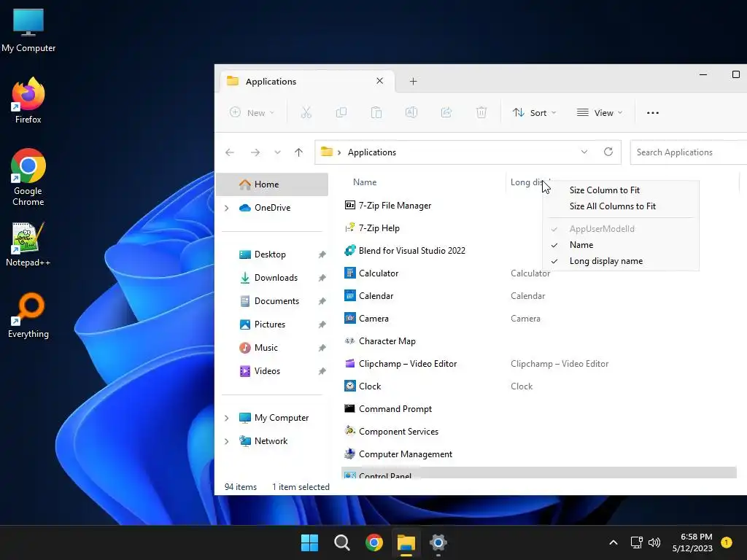Screen dimensions: 747x560
Task: Open Settings gear in the taskbar
Action: pos(438,542)
